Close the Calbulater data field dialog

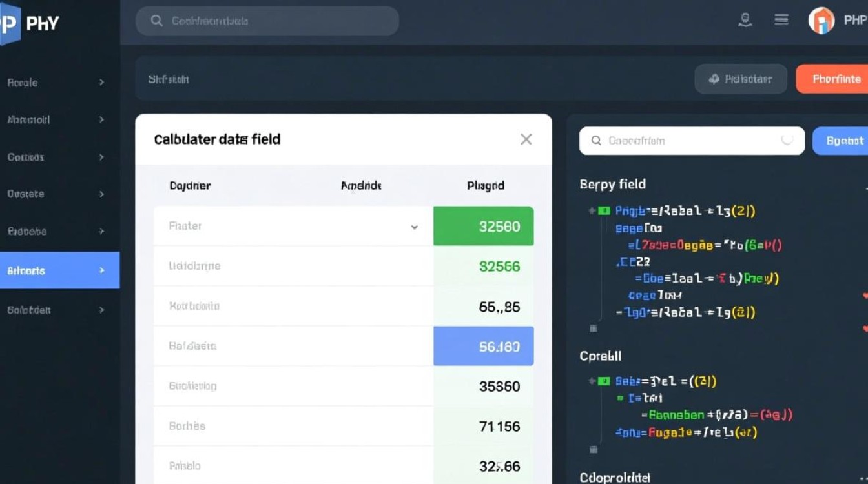click(x=526, y=139)
